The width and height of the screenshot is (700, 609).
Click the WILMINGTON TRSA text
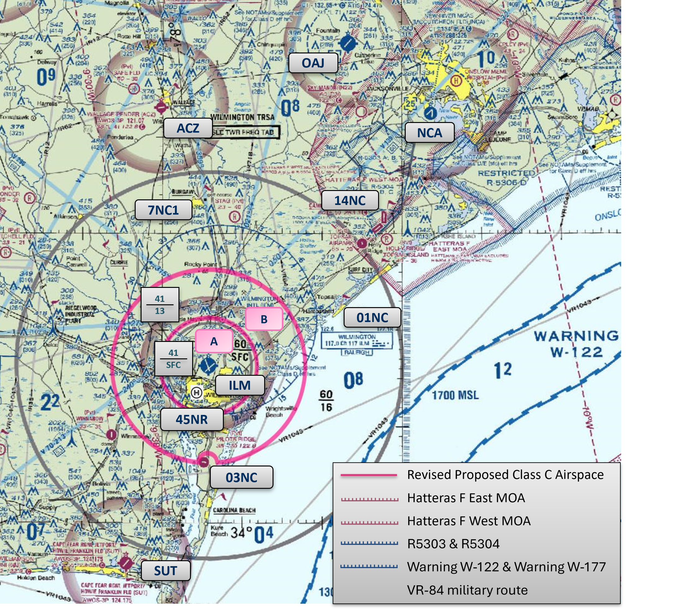pos(242,117)
